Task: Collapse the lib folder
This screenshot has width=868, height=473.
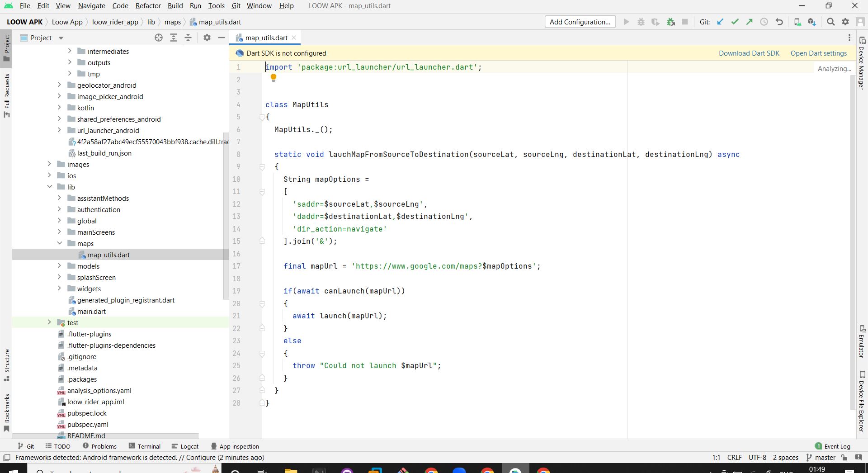Action: point(49,187)
